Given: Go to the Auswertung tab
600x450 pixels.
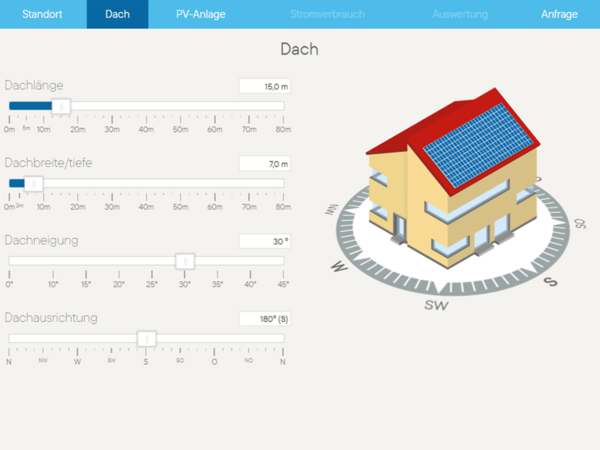Looking at the screenshot, I should (460, 14).
